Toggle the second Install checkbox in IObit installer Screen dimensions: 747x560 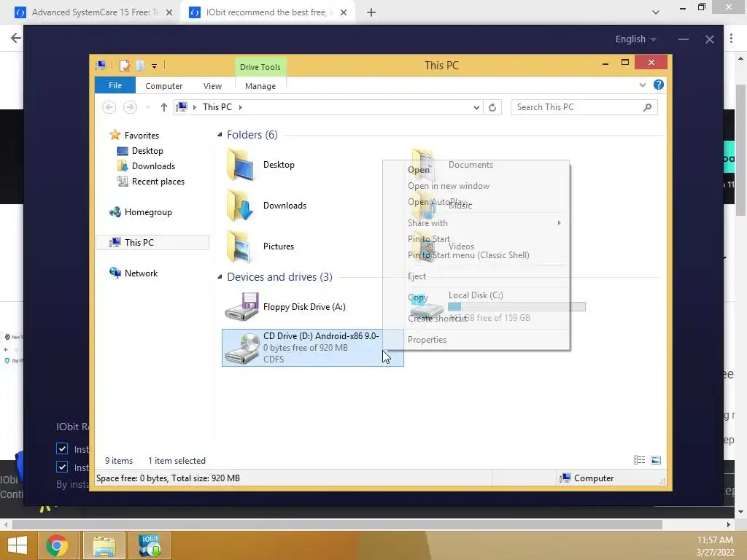62,467
